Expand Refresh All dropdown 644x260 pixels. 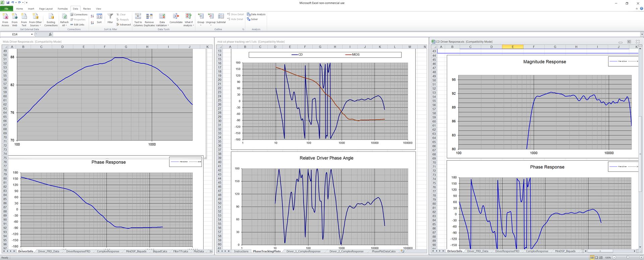(x=64, y=23)
